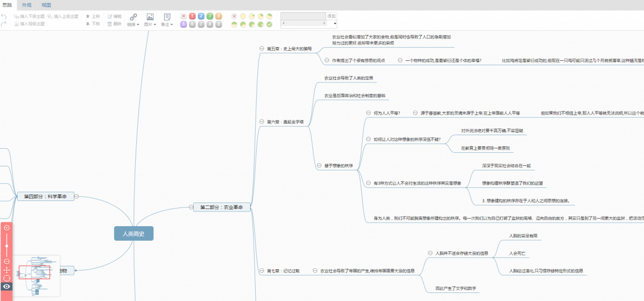Set priority 5 purple badge icon
Image resolution: width=644 pixels, height=301 pixels.
pyautogui.click(x=184, y=24)
